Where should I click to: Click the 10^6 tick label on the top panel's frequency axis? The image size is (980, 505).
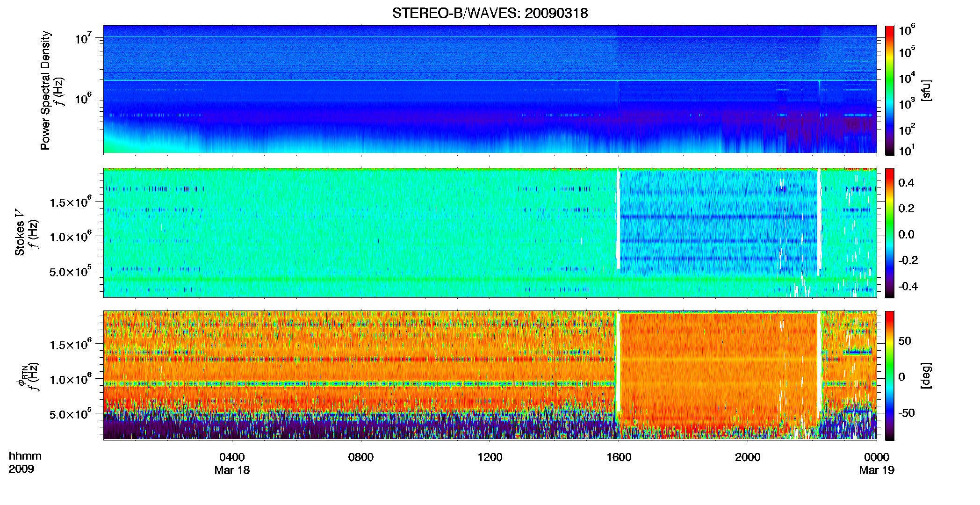[84, 98]
